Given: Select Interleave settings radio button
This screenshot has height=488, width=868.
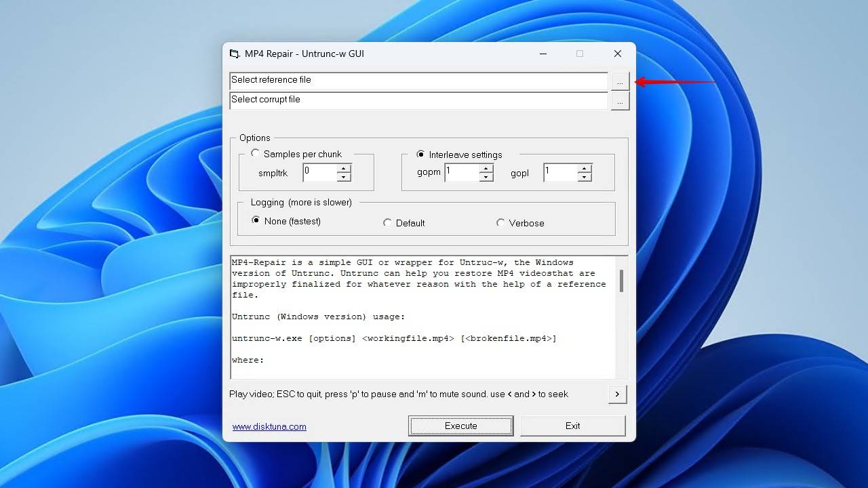Looking at the screenshot, I should point(420,155).
